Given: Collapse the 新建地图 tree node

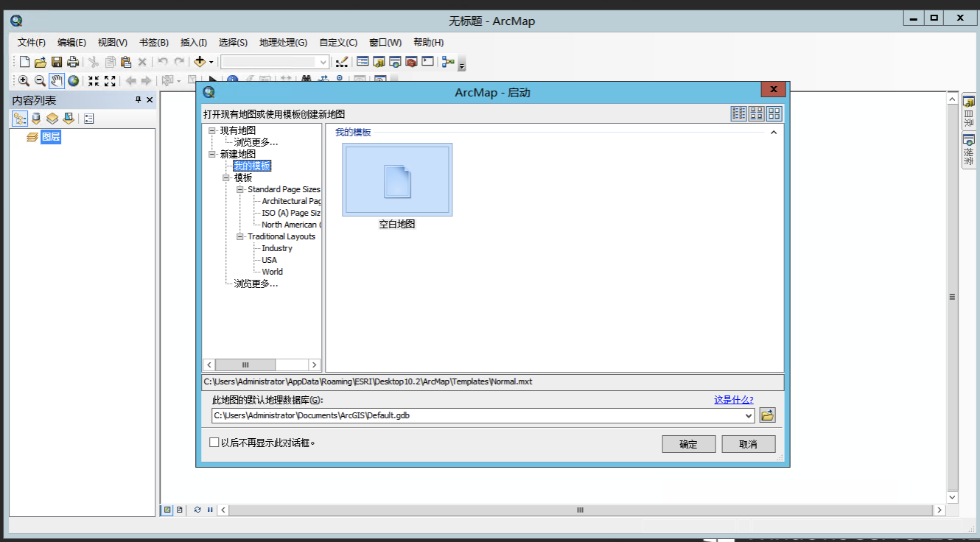Looking at the screenshot, I should click(x=212, y=154).
